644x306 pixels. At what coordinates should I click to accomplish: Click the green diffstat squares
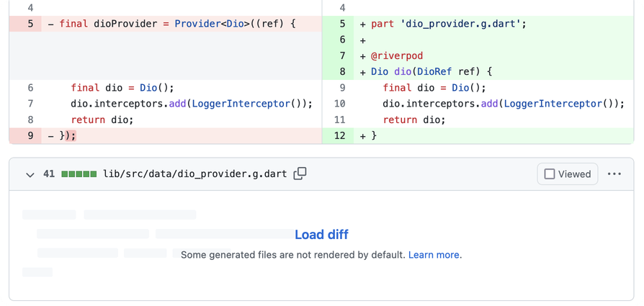point(79,174)
